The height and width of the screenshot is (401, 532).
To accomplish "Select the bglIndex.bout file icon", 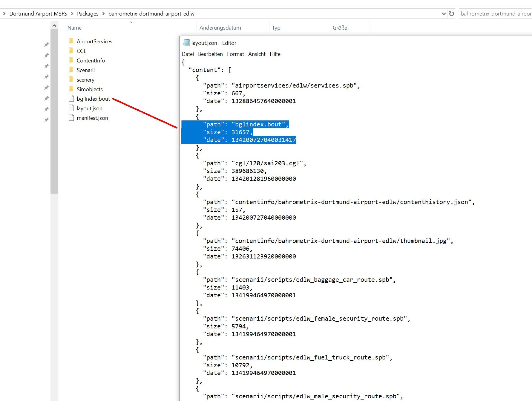I will (71, 99).
